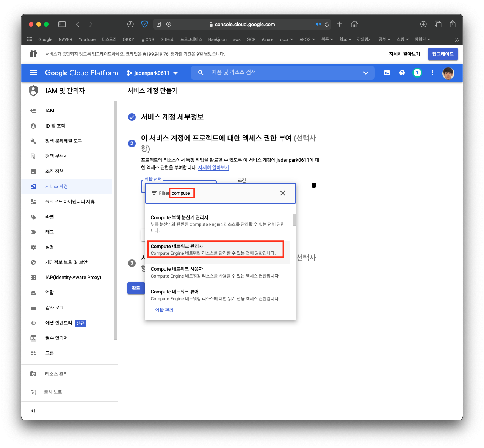Screen dimensions: 484x448
Task: Click the gift icon in the upgrade banner
Action: [x=33, y=54]
